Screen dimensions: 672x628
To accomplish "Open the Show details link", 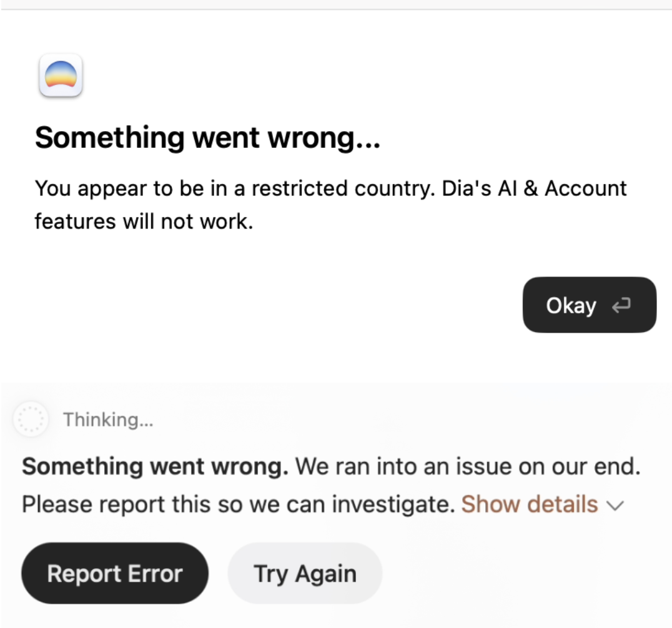I will point(529,504).
